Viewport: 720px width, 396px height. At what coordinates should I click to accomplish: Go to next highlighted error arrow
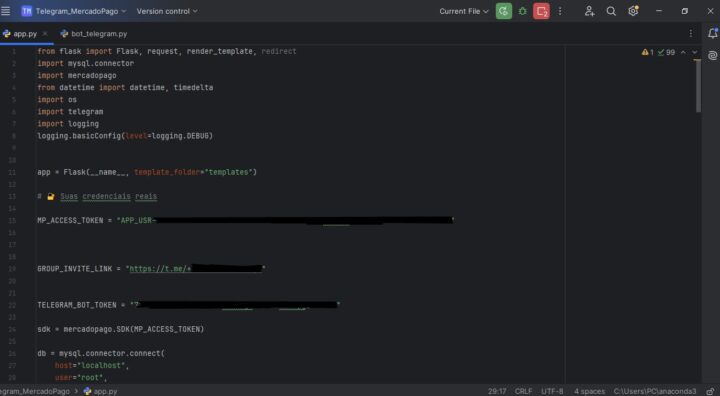pyautogui.click(x=694, y=52)
